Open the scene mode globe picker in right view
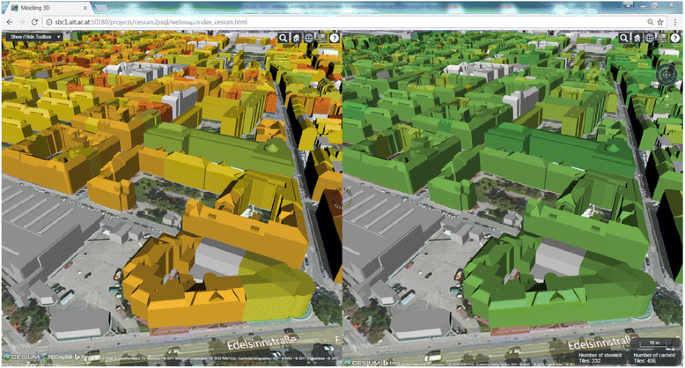This screenshot has height=368, width=685. point(650,38)
